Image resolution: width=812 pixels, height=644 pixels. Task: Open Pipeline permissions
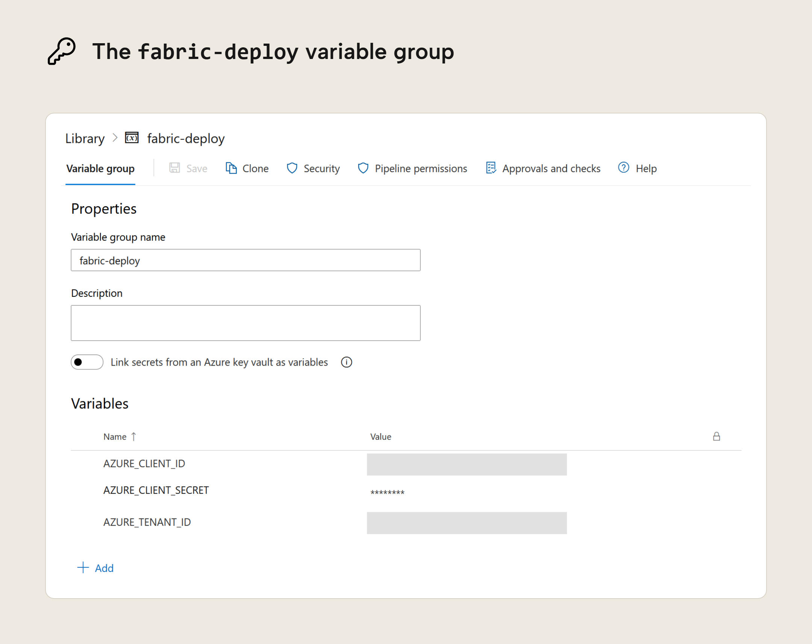click(421, 169)
